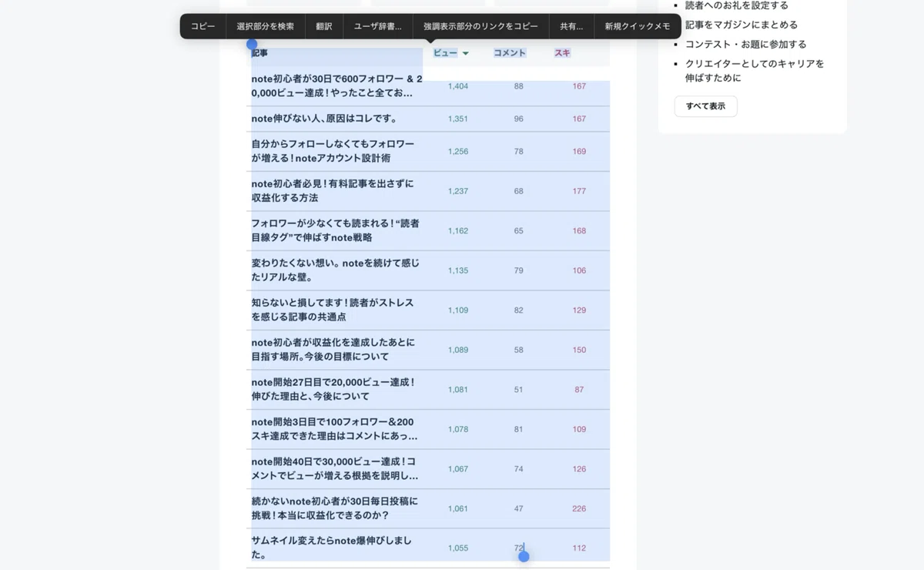This screenshot has height=570, width=924.
Task: Choose コピー in the selection popup menu
Action: pyautogui.click(x=203, y=26)
